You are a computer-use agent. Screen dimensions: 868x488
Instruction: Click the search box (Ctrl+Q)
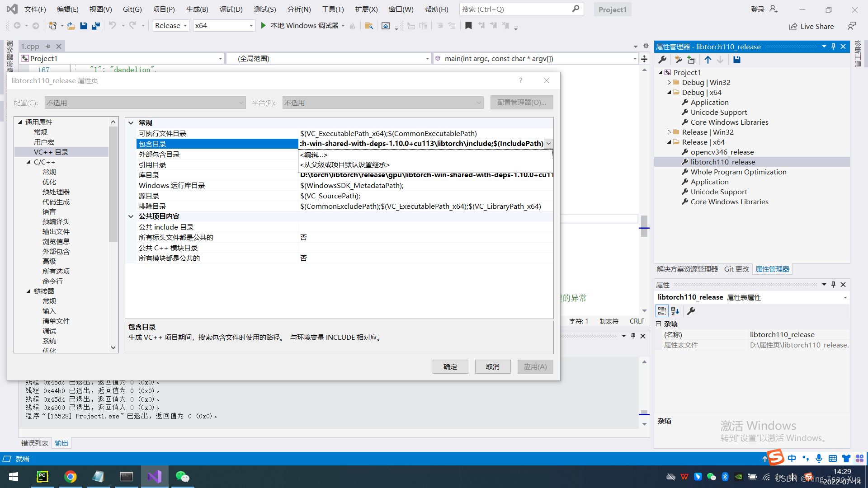(x=515, y=9)
